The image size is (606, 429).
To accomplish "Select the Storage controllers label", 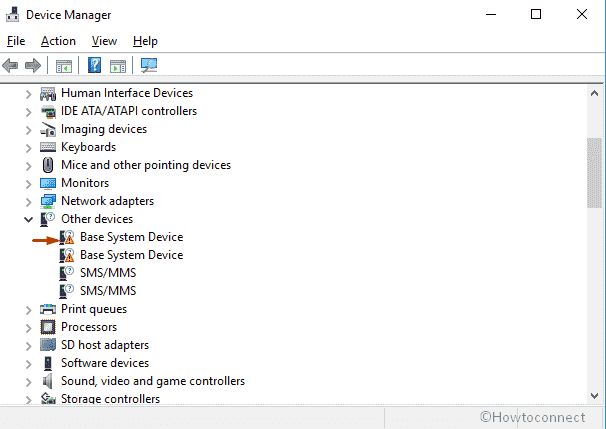I will pyautogui.click(x=111, y=398).
